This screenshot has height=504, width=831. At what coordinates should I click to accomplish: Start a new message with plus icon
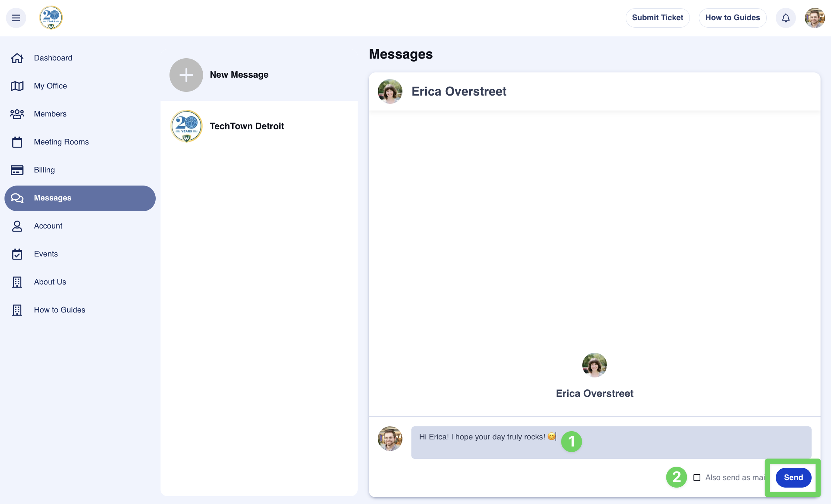tap(186, 75)
